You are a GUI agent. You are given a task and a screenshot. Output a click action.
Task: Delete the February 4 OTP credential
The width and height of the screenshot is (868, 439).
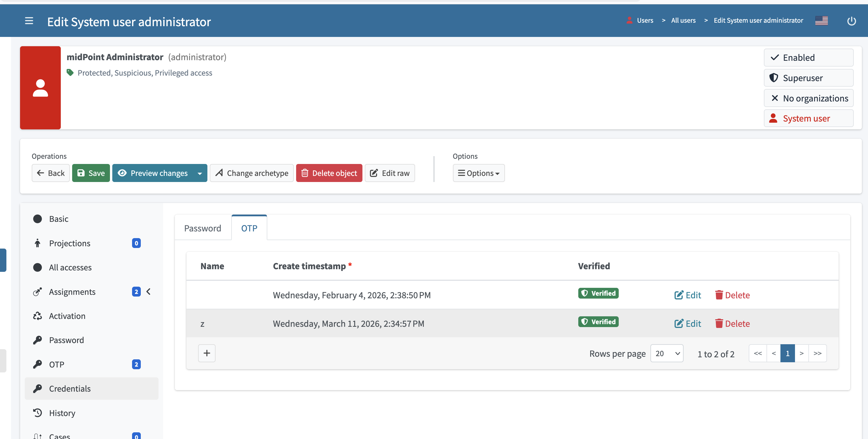click(x=732, y=295)
